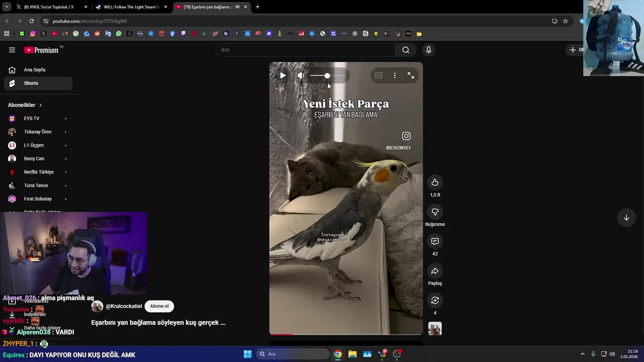Open the Tuna Tavus subscription
This screenshot has width=644, height=362.
tap(38, 186)
